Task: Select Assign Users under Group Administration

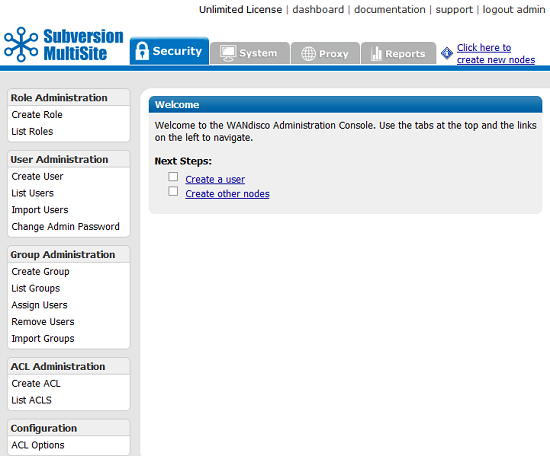Action: [39, 305]
